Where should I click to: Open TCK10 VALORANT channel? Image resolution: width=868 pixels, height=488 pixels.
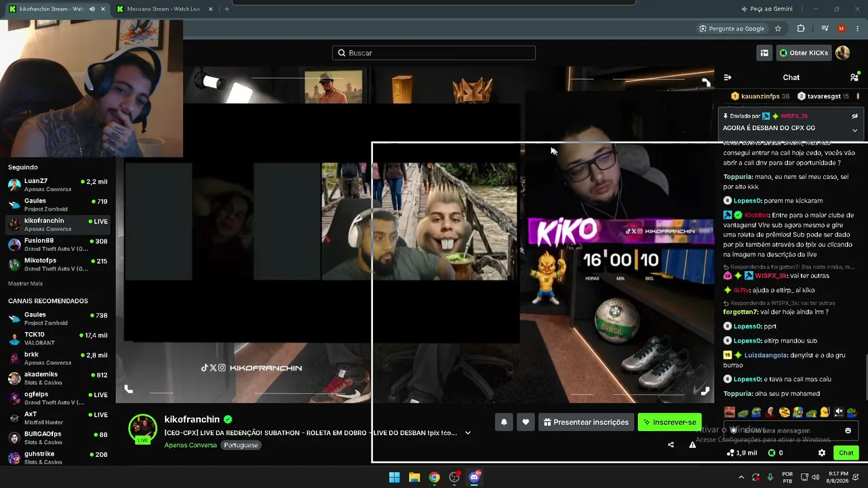(58, 338)
